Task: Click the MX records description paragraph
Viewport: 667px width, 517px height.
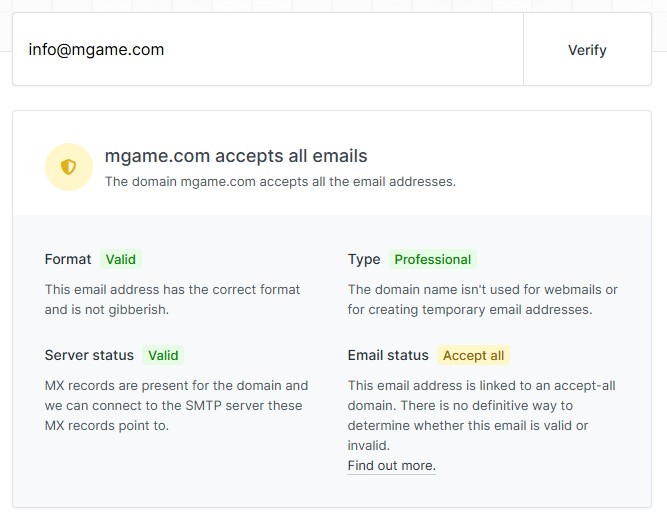Action: point(176,406)
